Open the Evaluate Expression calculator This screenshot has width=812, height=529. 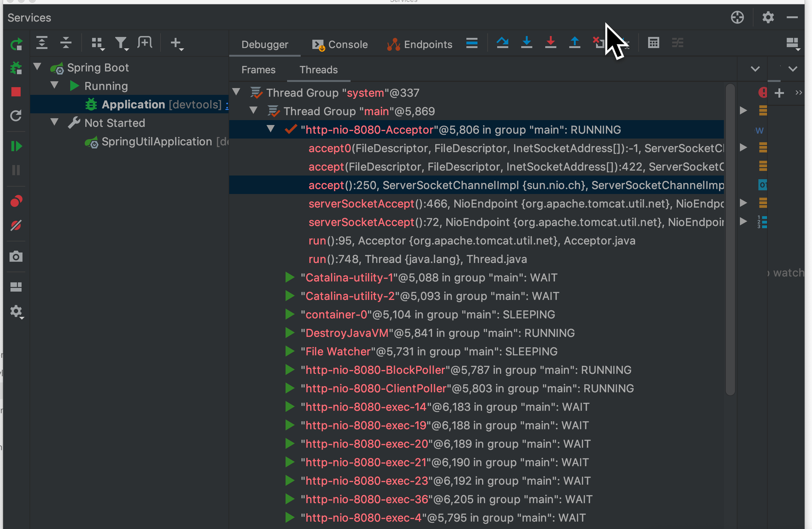[x=653, y=42]
